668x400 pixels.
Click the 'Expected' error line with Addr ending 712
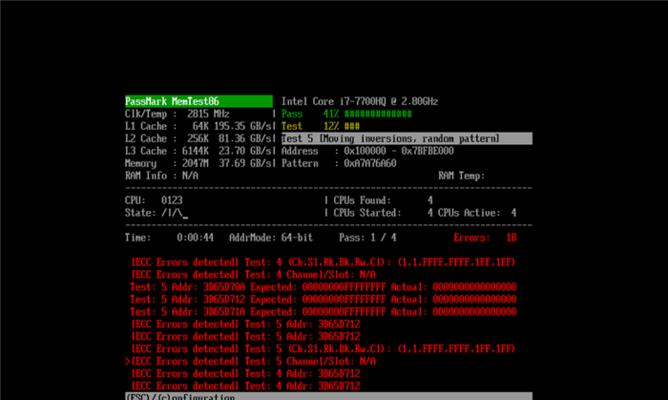pos(323,299)
